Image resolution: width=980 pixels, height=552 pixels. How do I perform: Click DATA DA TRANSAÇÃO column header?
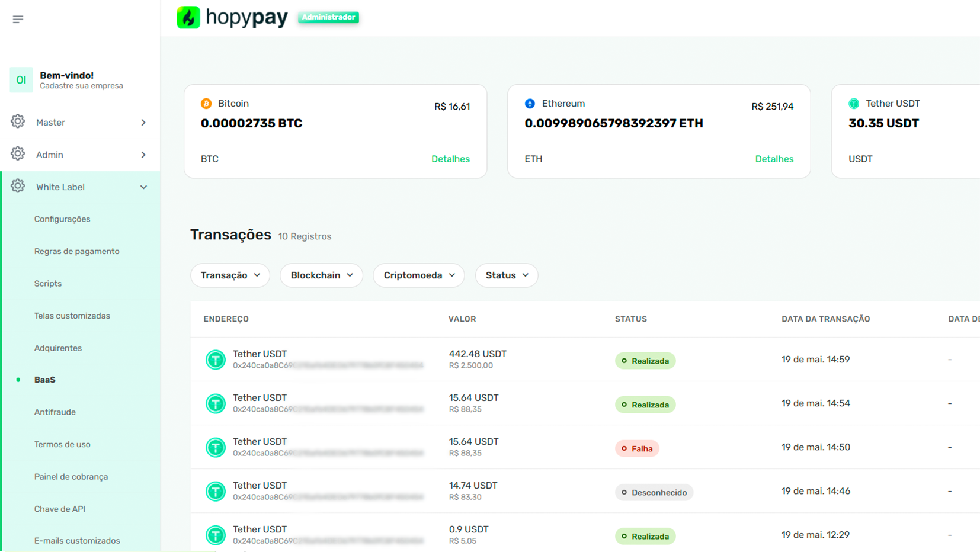pyautogui.click(x=826, y=319)
